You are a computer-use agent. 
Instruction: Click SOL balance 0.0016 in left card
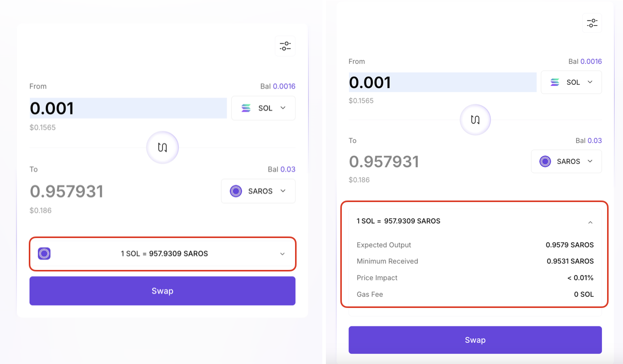284,86
